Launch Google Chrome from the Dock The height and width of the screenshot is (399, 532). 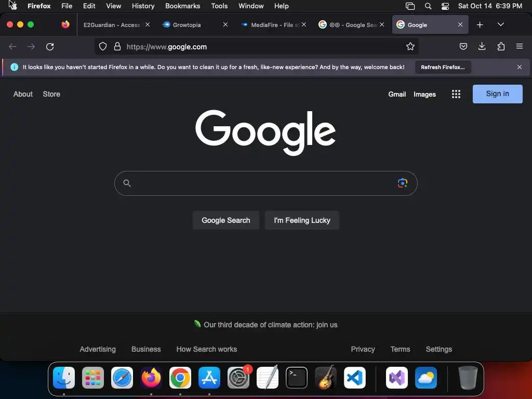180,377
